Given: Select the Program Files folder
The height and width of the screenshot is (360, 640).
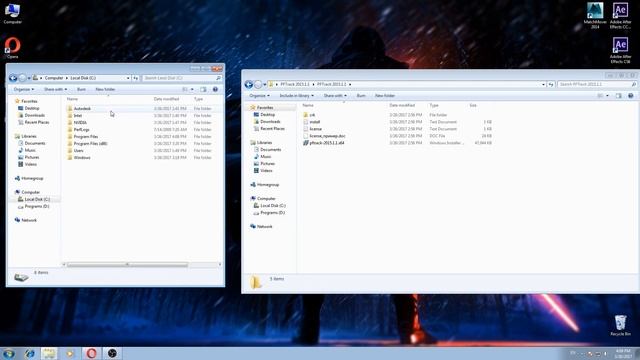Looking at the screenshot, I should (x=85, y=136).
